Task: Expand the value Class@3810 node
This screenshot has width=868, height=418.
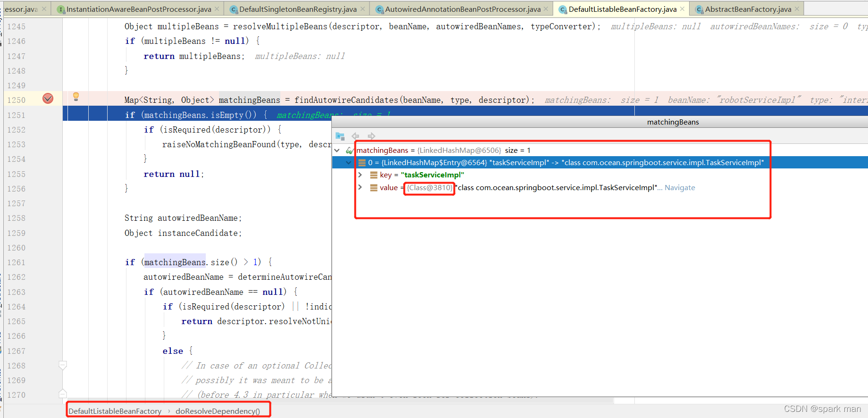Action: (360, 187)
